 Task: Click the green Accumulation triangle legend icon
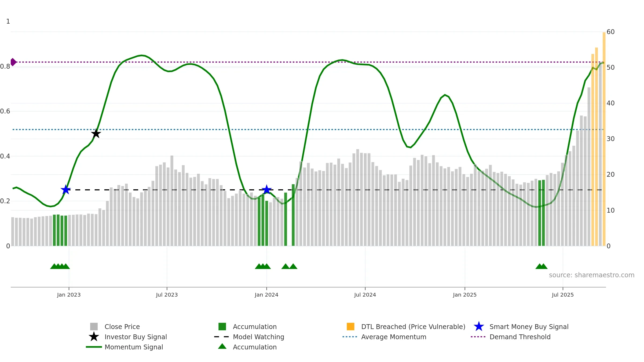[x=222, y=346]
